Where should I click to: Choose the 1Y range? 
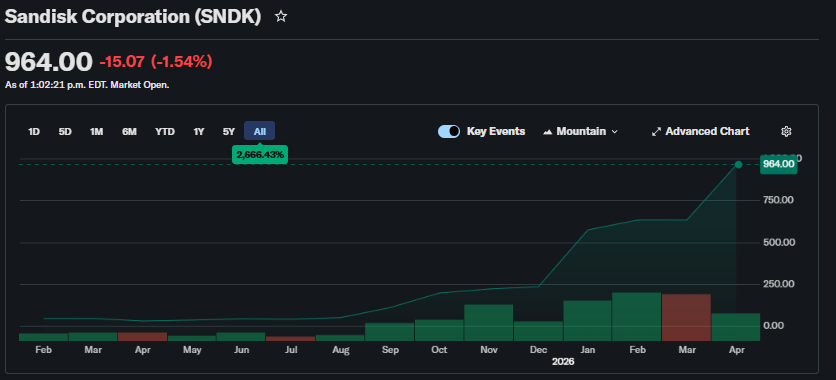coord(199,132)
